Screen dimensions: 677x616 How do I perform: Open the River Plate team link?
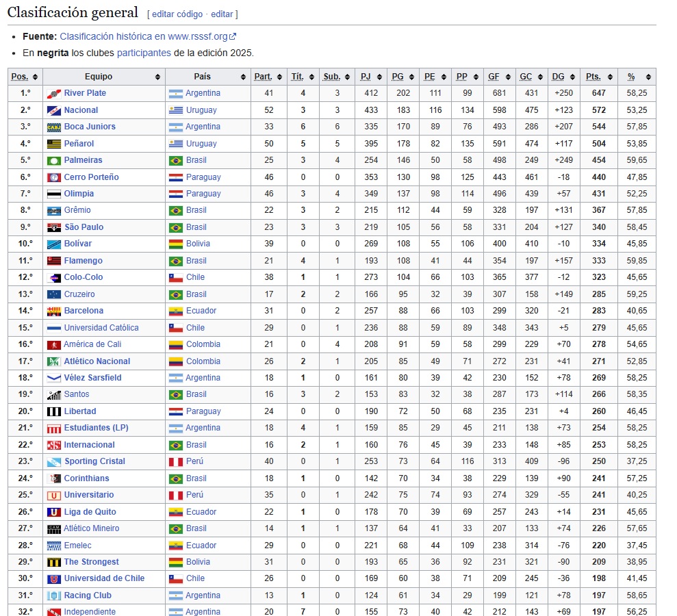point(85,93)
